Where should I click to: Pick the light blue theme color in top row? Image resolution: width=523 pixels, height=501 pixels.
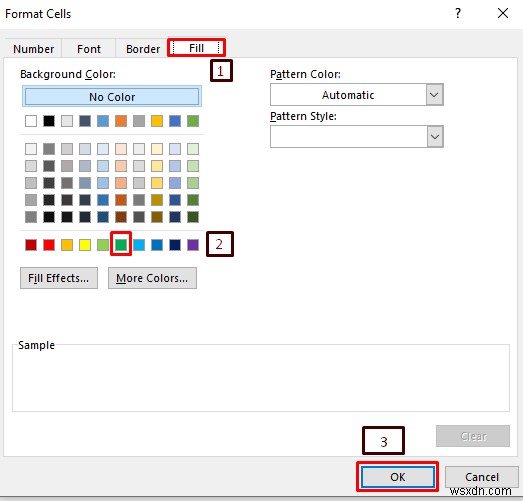coord(103,121)
